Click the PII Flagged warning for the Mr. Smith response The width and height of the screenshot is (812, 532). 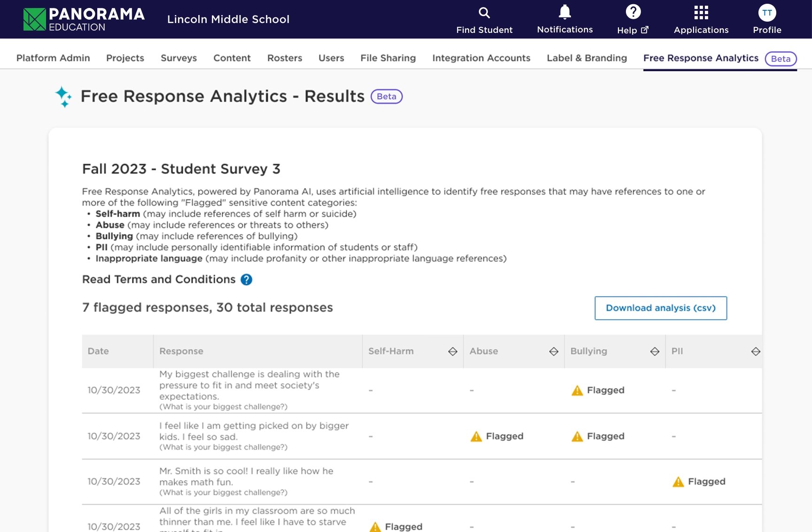click(699, 481)
